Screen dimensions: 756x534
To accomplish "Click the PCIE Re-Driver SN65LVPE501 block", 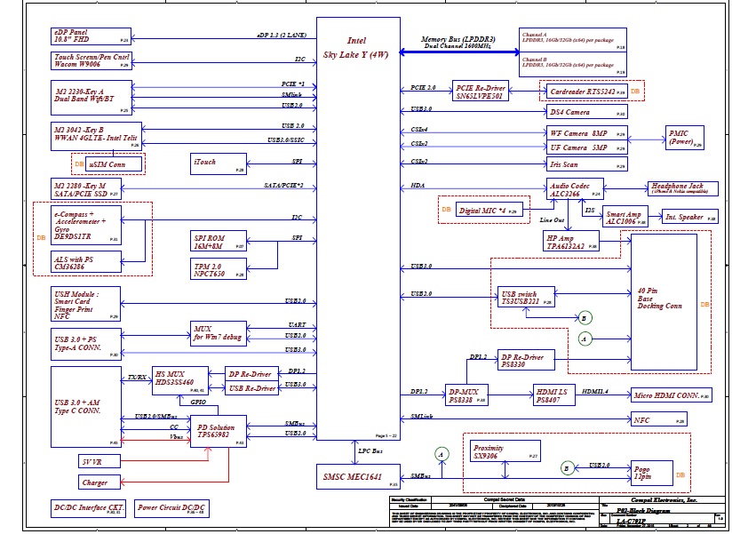I will 481,91.
